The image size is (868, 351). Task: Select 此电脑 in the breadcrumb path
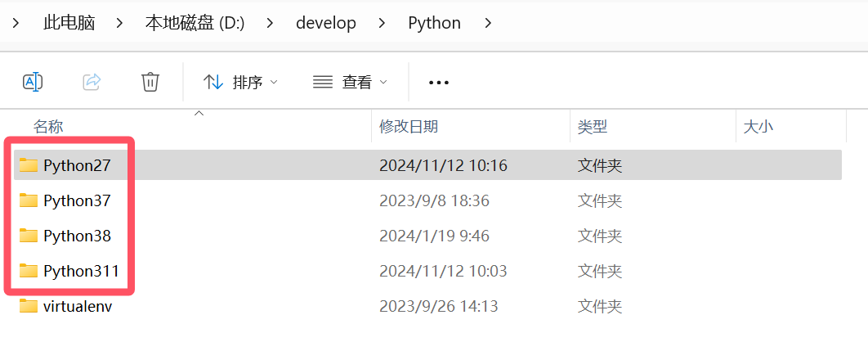coord(69,23)
